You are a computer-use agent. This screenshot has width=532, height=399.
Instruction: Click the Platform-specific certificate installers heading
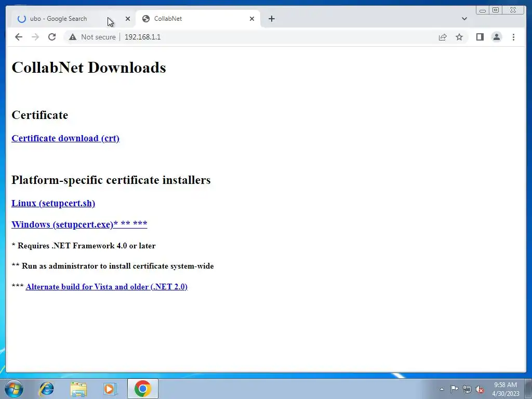[x=111, y=180]
